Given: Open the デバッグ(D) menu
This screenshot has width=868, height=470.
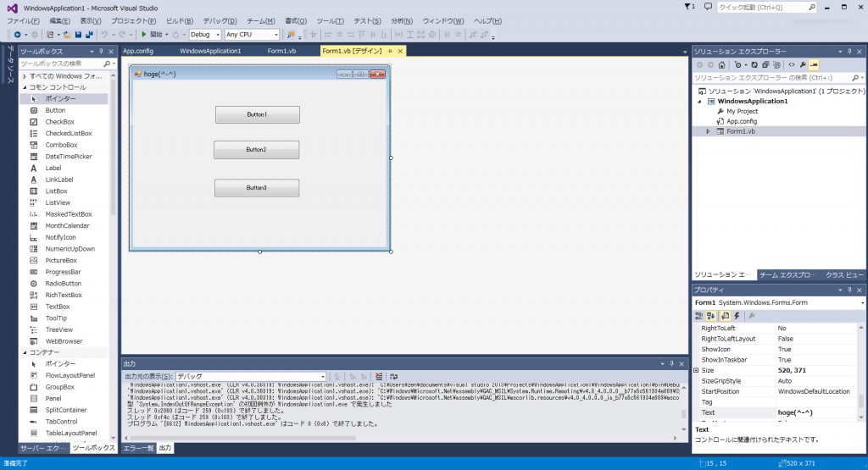Looking at the screenshot, I should tap(220, 21).
